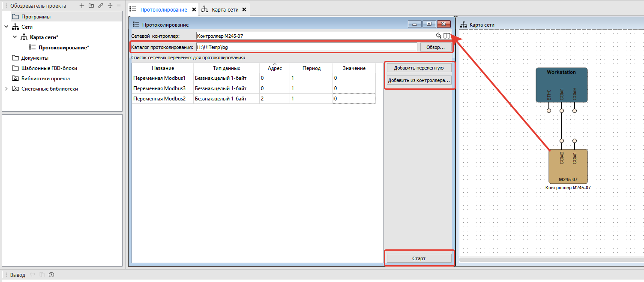
Task: Collapse the Карта сети tree node
Action: (x=15, y=37)
